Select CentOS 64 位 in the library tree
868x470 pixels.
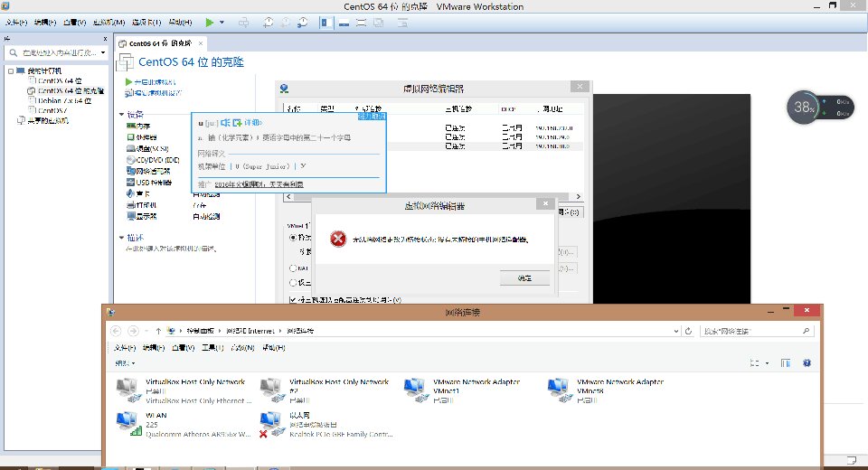[60, 80]
